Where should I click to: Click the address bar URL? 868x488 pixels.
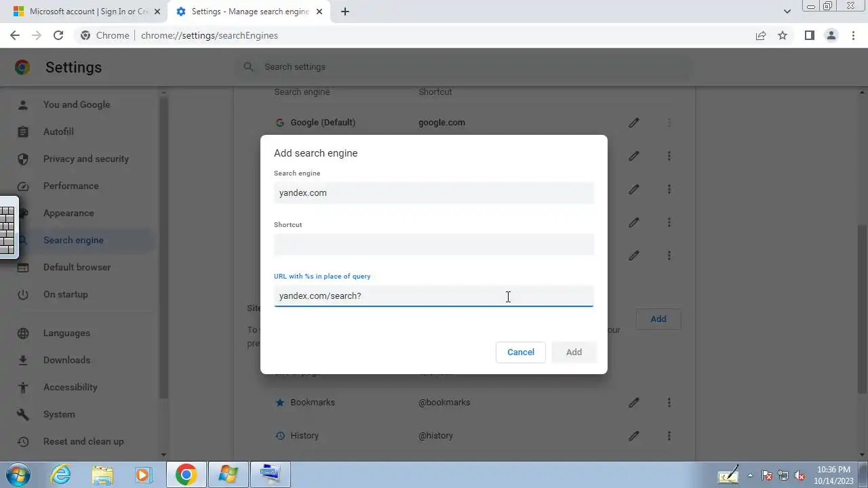click(210, 35)
